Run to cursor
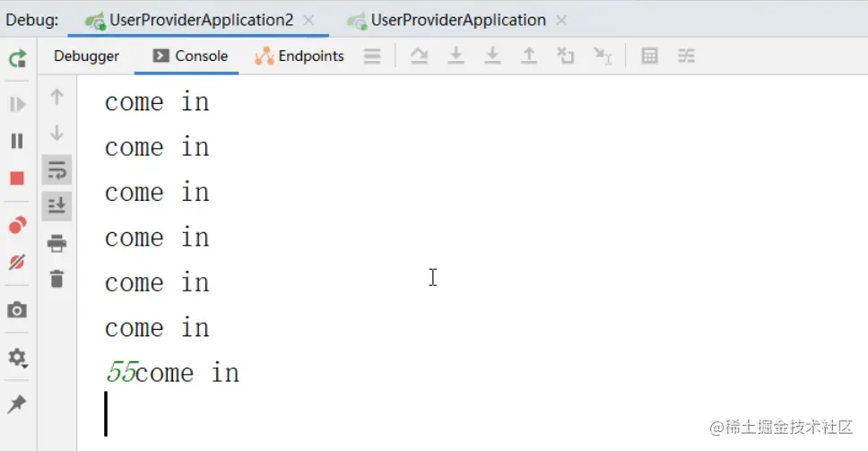The height and width of the screenshot is (451, 868). [x=603, y=56]
